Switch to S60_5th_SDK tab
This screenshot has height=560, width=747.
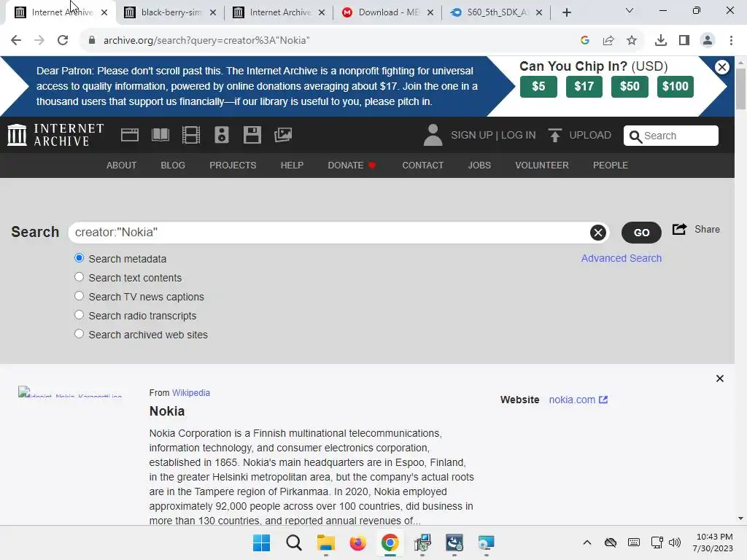tap(496, 12)
